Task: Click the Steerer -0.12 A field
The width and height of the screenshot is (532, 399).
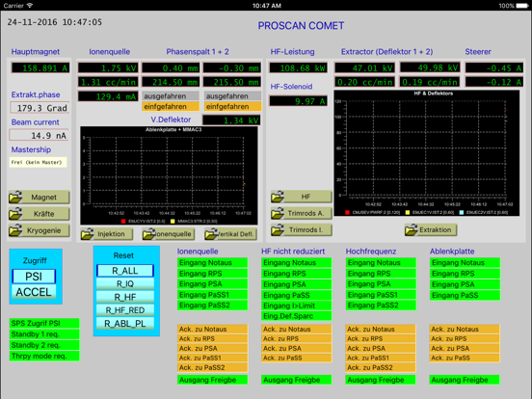Action: click(x=494, y=82)
